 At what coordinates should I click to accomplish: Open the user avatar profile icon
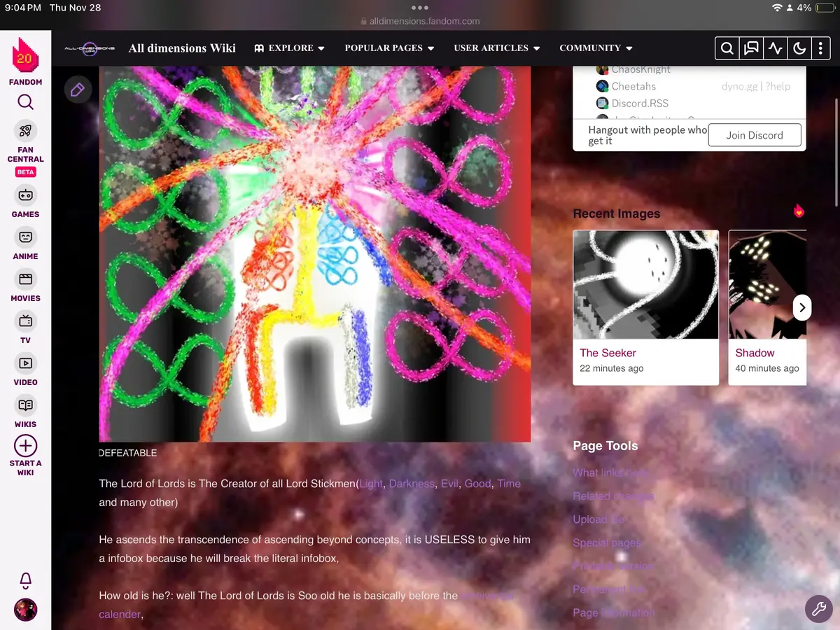pyautogui.click(x=25, y=610)
